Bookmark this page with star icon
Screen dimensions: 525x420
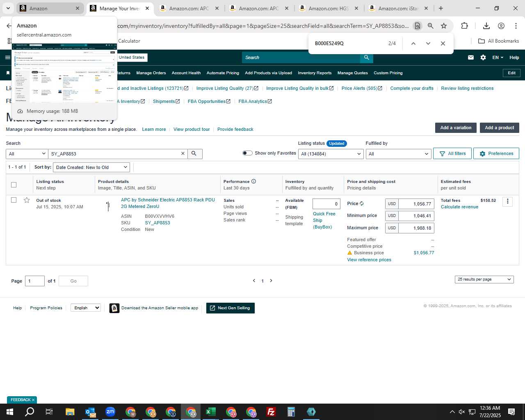[444, 26]
